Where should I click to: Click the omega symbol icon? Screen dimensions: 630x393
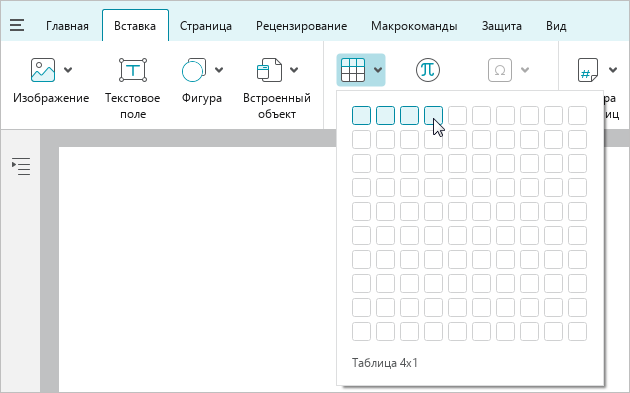pyautogui.click(x=500, y=70)
